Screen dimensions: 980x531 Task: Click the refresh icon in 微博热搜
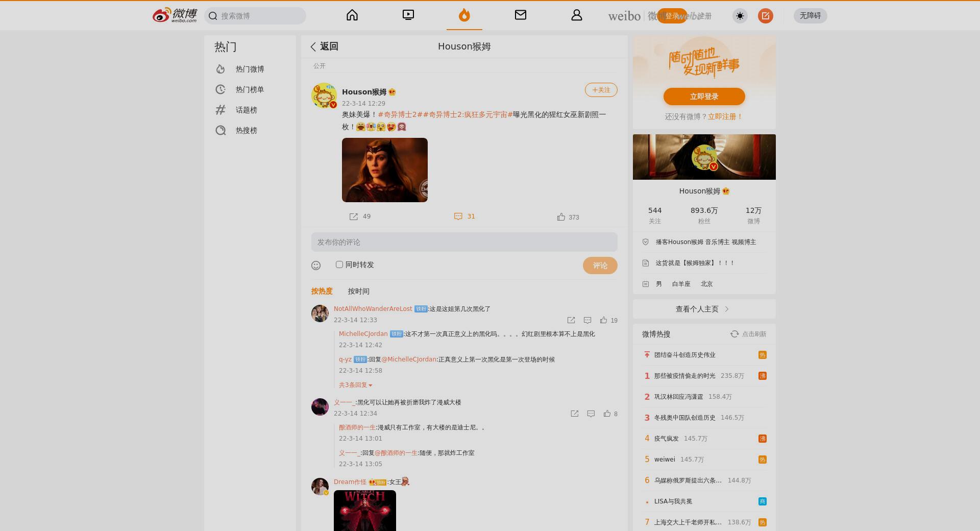tap(734, 334)
